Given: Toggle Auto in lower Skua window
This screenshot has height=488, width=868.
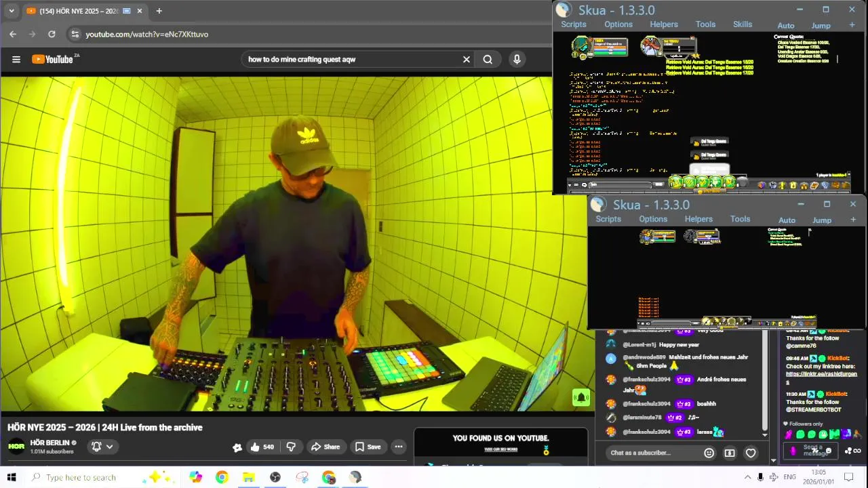Looking at the screenshot, I should point(787,220).
